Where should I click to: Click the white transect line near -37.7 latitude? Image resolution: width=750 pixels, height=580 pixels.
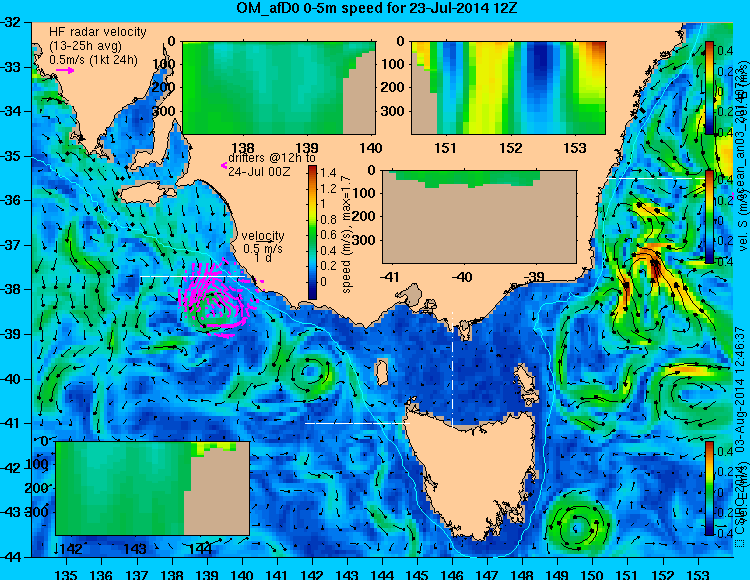point(192,276)
